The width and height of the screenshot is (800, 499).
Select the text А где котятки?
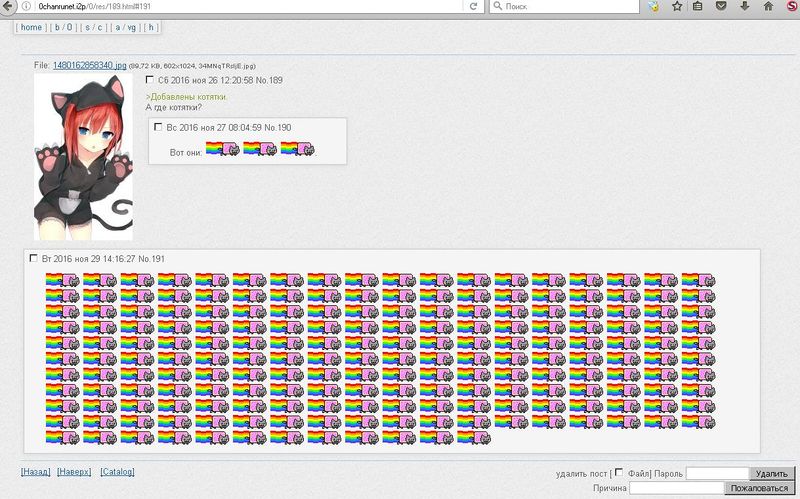[173, 107]
